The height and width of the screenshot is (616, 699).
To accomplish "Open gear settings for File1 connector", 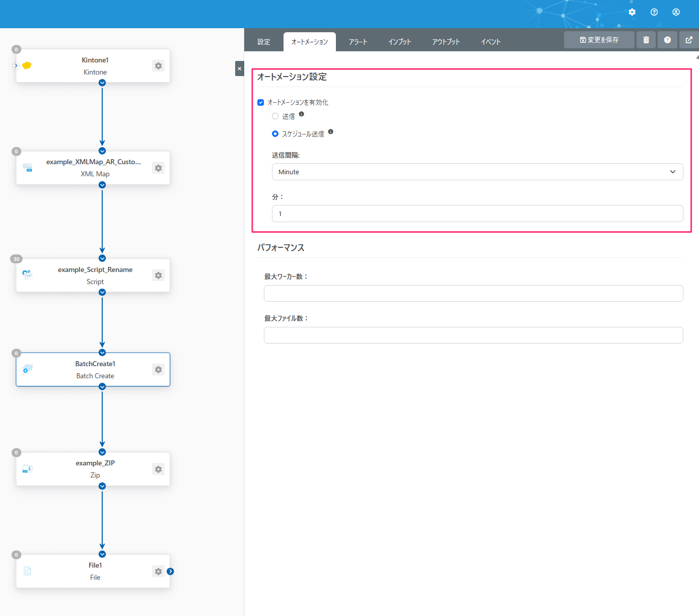I will click(159, 572).
